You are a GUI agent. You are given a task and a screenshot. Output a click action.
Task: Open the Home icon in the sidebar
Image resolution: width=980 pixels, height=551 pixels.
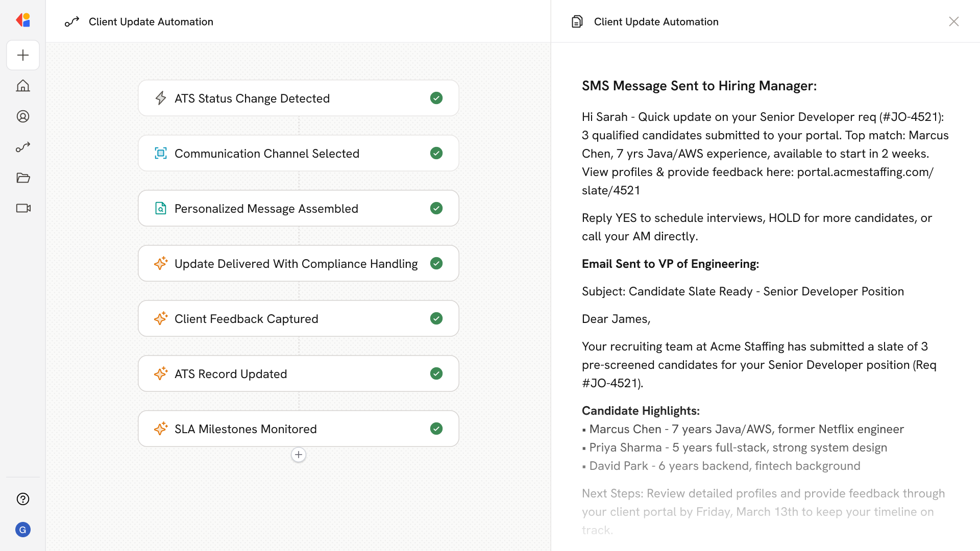(x=23, y=86)
